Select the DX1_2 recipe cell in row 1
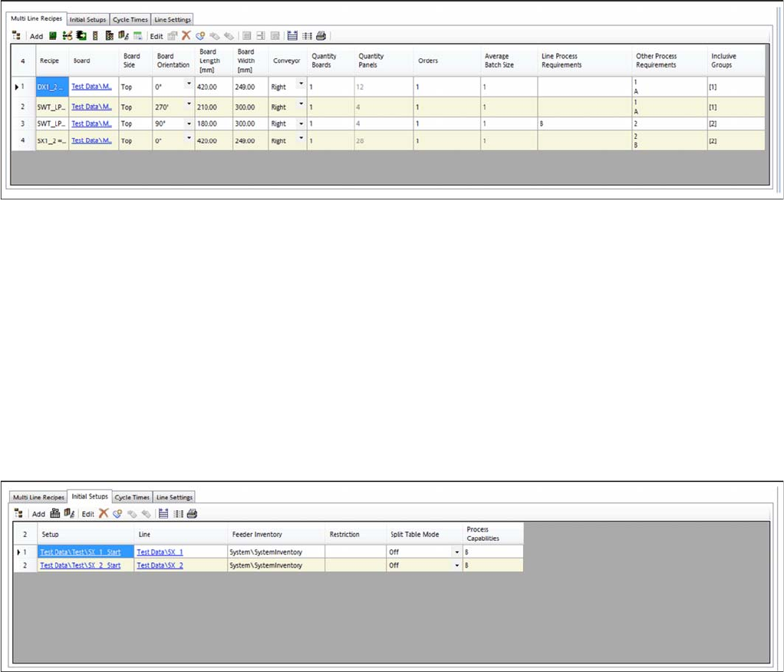784x672 pixels. tap(52, 87)
